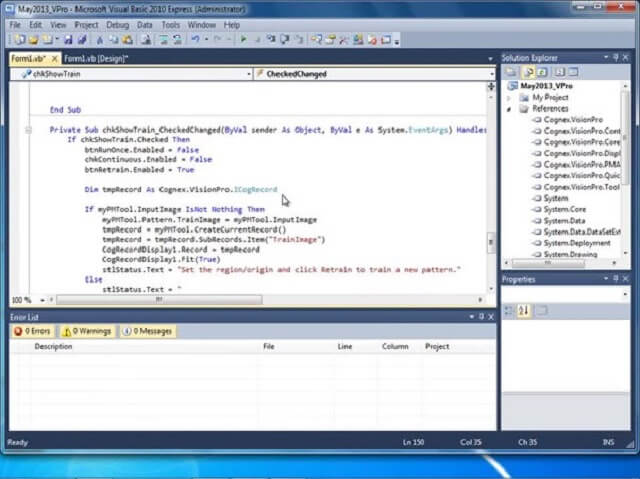Click the New Project toolbar icon
Viewport: 640px width, 479px height.
(19, 40)
